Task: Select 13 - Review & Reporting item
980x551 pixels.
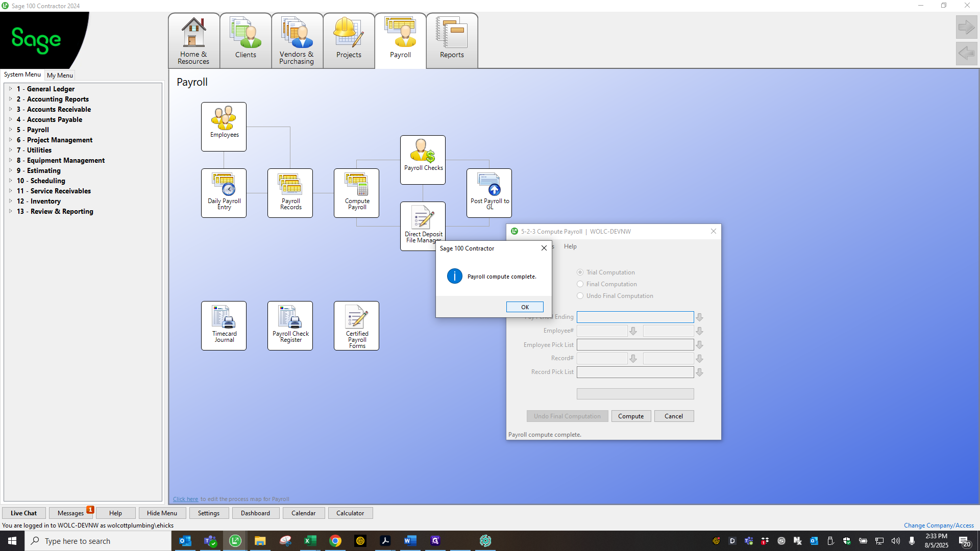Action: tap(55, 211)
